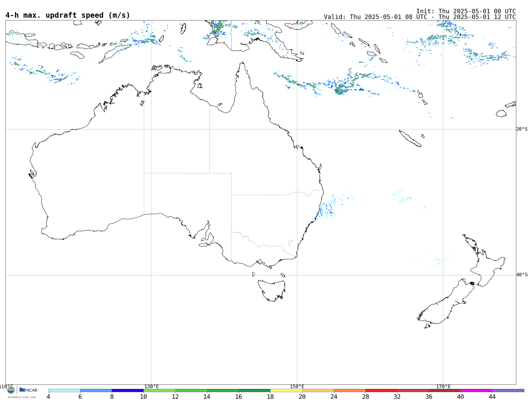Viewport: 532px width, 400px height.
Task: Click the colorbar tick label 4
Action: [49, 397]
